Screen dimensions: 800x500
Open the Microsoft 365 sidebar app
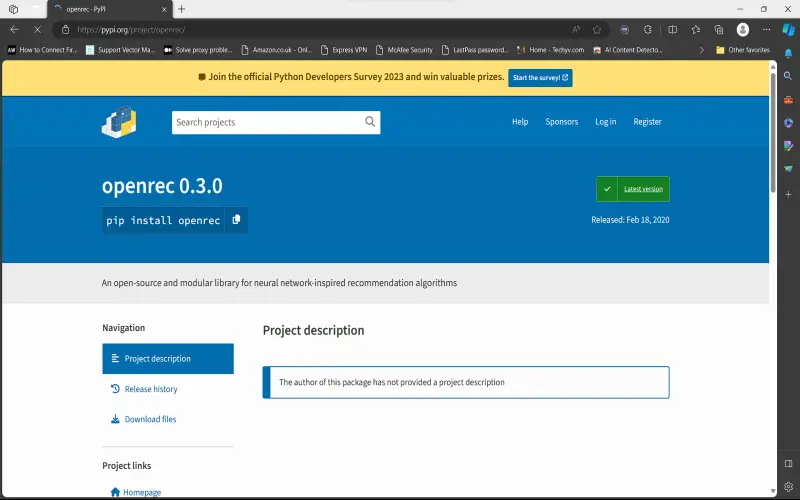789,123
